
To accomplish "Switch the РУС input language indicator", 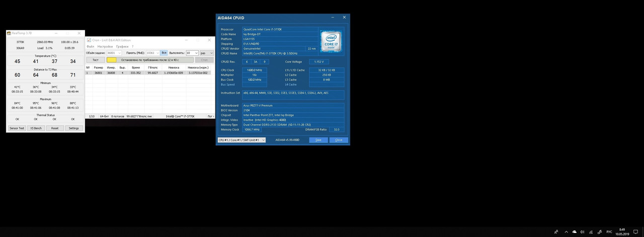I will click(x=609, y=231).
